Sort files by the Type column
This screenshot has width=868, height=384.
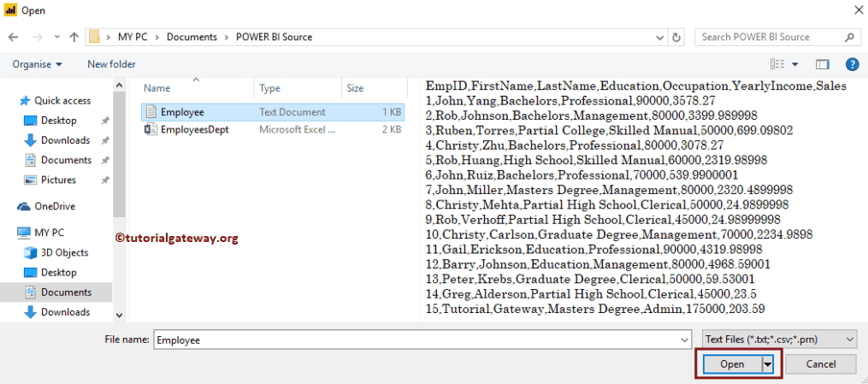(x=270, y=88)
